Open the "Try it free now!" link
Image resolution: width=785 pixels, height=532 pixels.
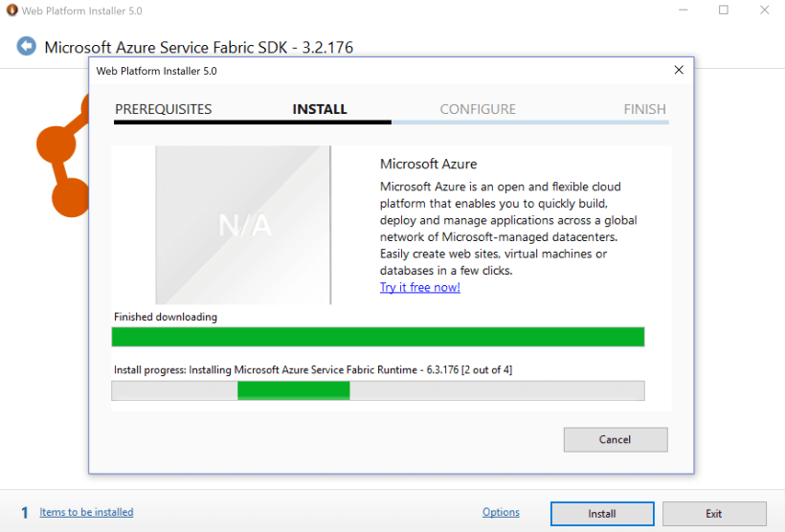pos(419,287)
